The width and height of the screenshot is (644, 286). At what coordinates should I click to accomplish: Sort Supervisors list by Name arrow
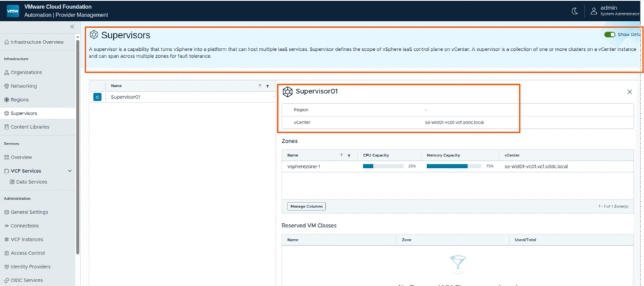pyautogui.click(x=260, y=86)
